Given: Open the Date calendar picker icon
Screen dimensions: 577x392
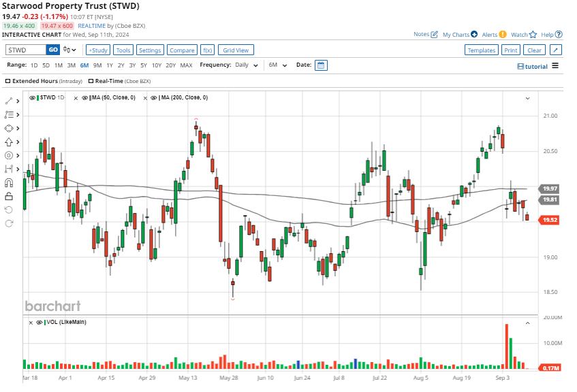Looking at the screenshot, I should (321, 65).
